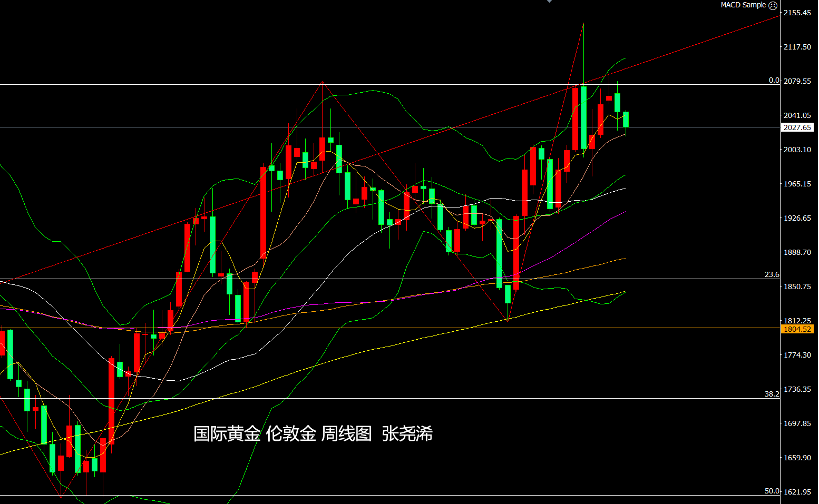Click the 2041.05 price scale value

pos(797,115)
